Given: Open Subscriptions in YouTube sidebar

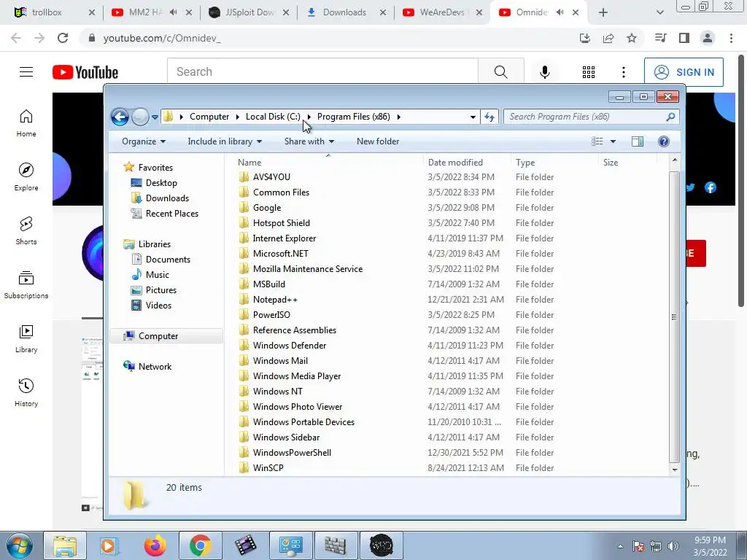Looking at the screenshot, I should [26, 285].
